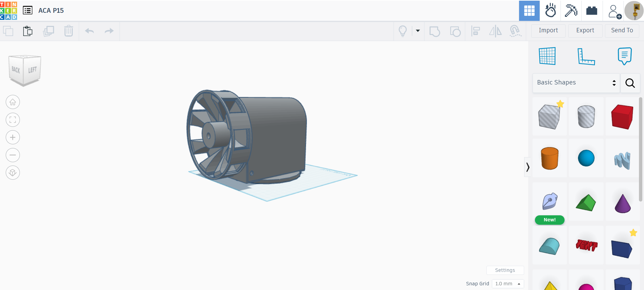Viewport: 644px width, 290px height.
Task: Zoom in with the plus button
Action: click(x=13, y=137)
